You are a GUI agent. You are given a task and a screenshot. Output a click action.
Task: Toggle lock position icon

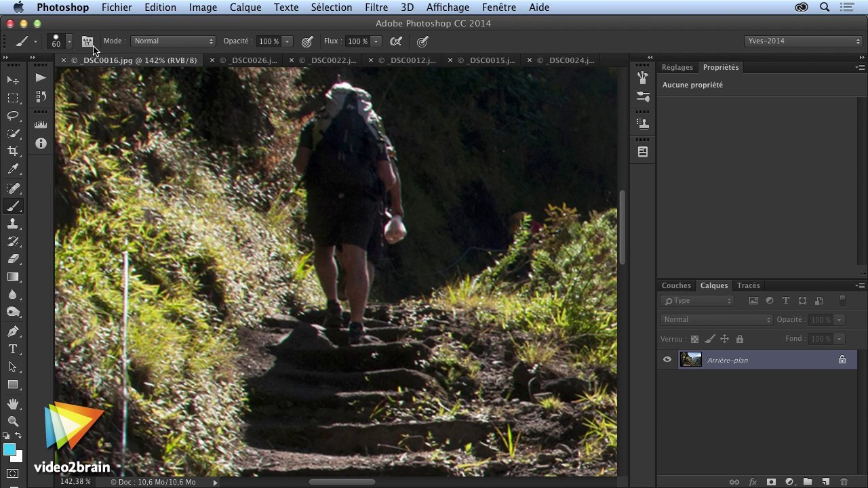pos(724,339)
